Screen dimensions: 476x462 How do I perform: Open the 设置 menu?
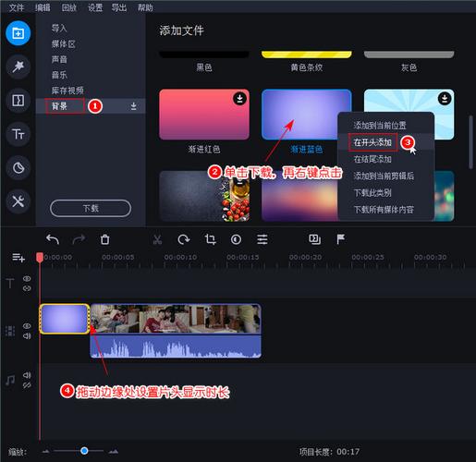(x=95, y=7)
